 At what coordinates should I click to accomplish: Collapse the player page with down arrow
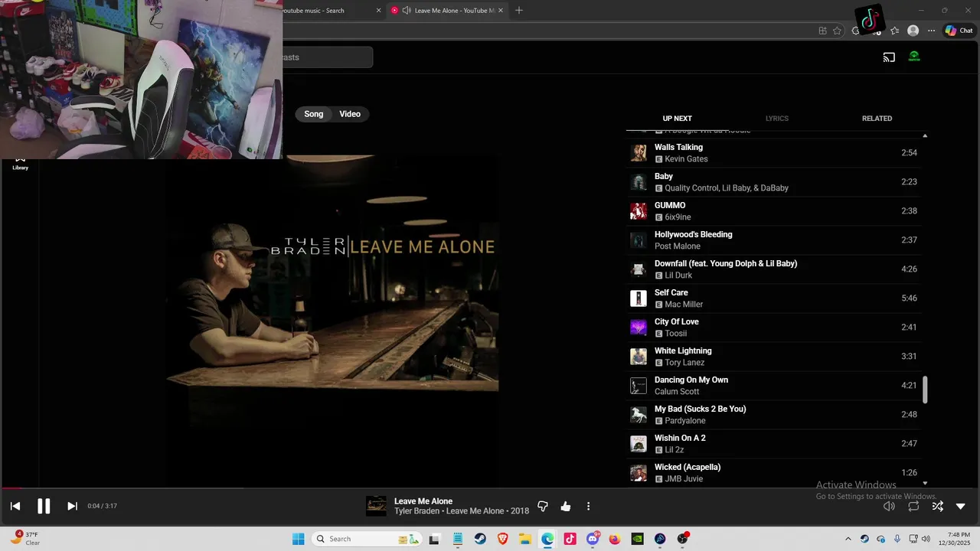click(x=961, y=506)
